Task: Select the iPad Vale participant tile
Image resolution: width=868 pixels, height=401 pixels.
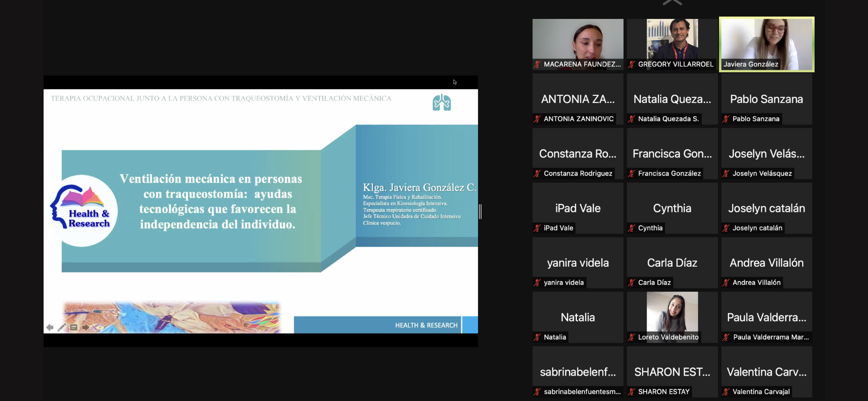Action: pyautogui.click(x=577, y=208)
